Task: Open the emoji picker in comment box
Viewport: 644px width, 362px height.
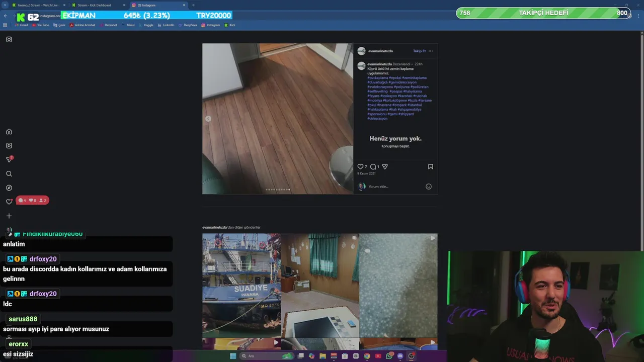Action: [x=429, y=187]
